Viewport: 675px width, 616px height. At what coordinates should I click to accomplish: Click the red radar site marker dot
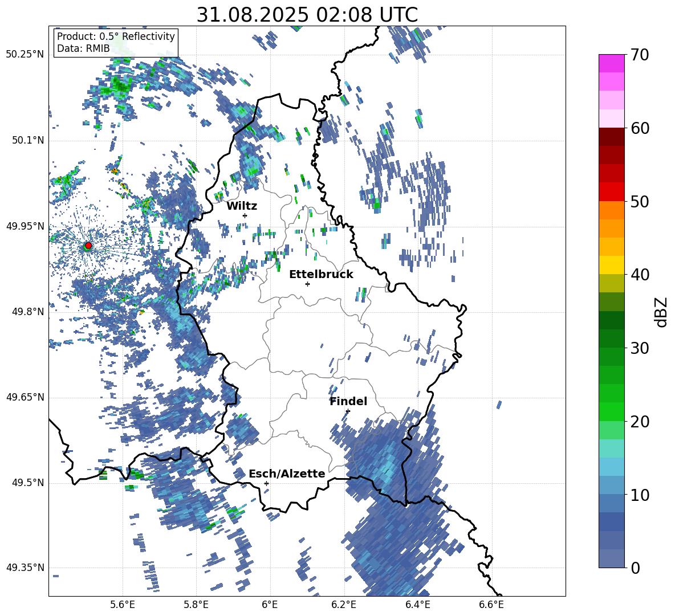[88, 246]
